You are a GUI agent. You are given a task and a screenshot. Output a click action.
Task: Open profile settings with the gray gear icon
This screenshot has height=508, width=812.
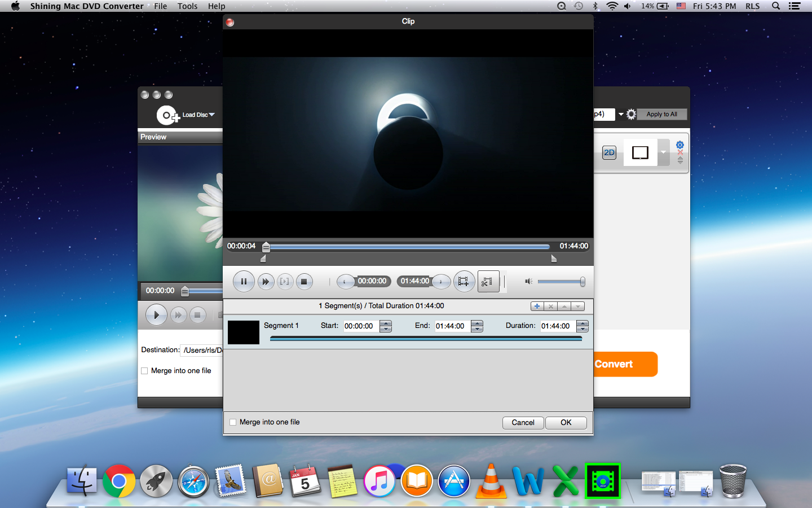click(631, 114)
